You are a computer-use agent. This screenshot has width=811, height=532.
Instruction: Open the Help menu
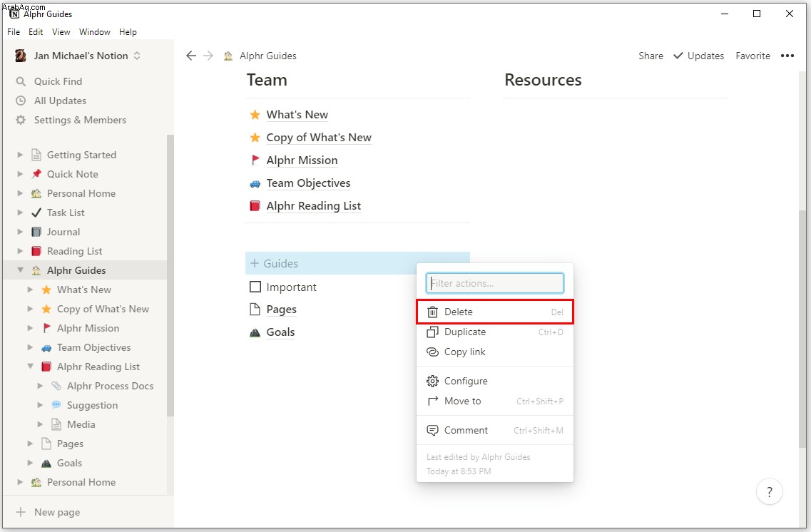[x=128, y=32]
